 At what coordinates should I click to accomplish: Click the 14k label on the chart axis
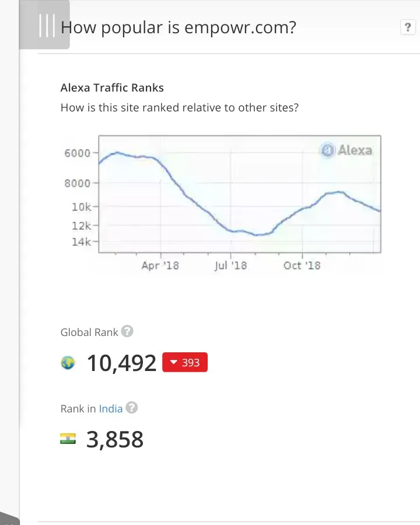coord(82,242)
